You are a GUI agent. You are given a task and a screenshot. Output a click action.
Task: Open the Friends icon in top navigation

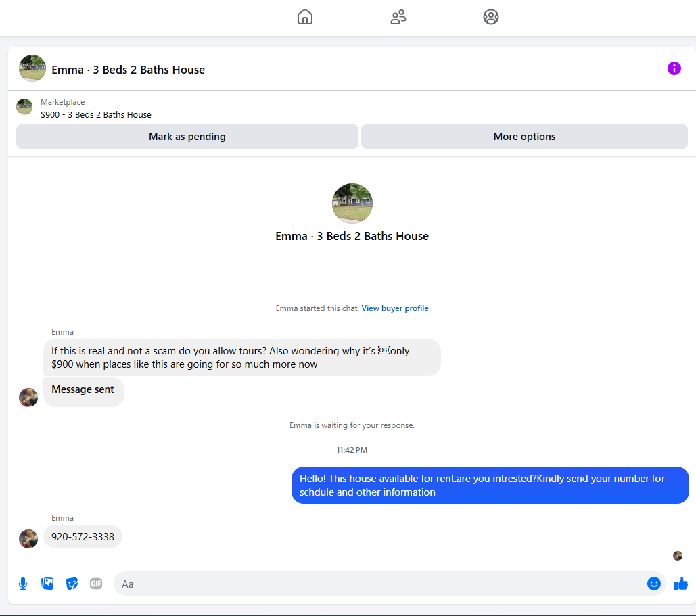click(x=398, y=18)
